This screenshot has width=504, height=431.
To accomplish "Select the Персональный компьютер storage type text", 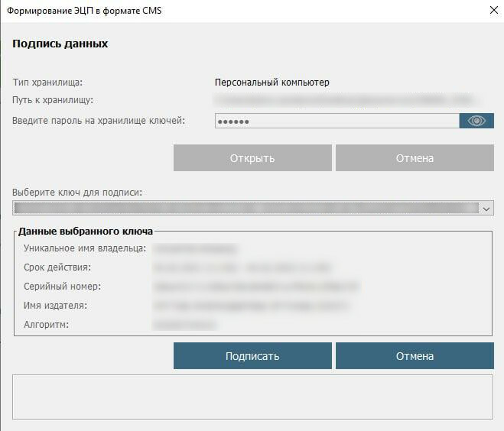I will [x=272, y=83].
